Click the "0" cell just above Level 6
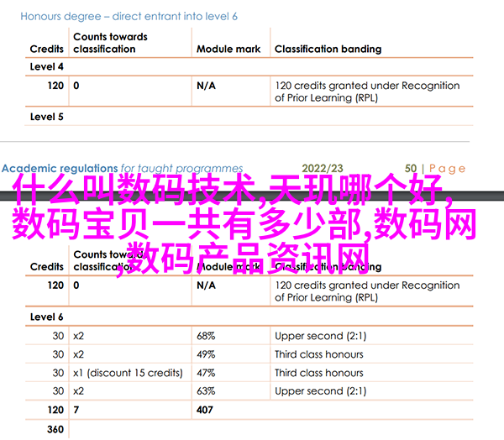The height and width of the screenshot is (440, 504). [x=76, y=285]
